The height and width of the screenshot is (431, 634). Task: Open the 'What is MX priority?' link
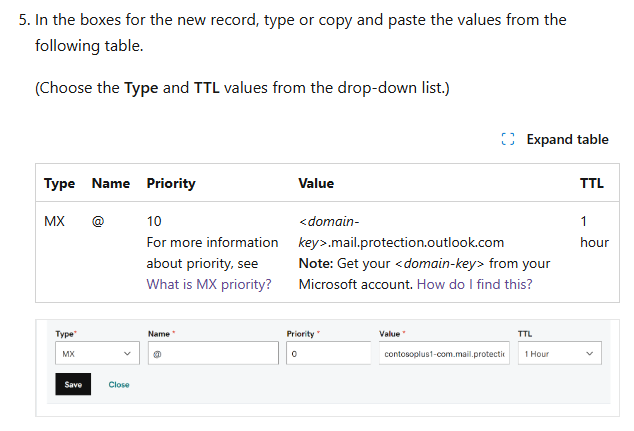[x=209, y=284]
